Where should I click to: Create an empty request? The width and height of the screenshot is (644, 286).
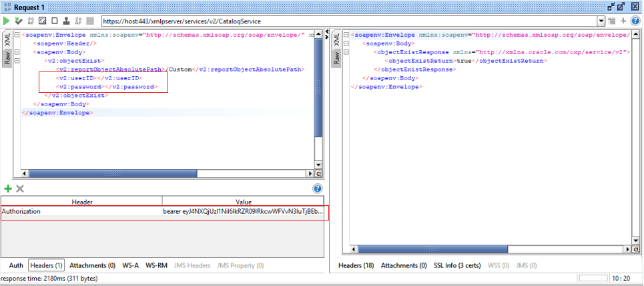[x=54, y=21]
